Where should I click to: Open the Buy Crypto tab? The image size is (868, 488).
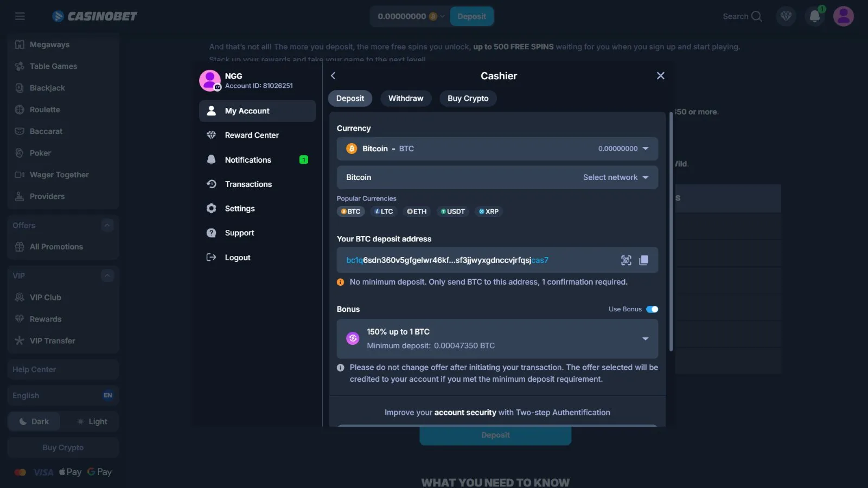point(468,98)
